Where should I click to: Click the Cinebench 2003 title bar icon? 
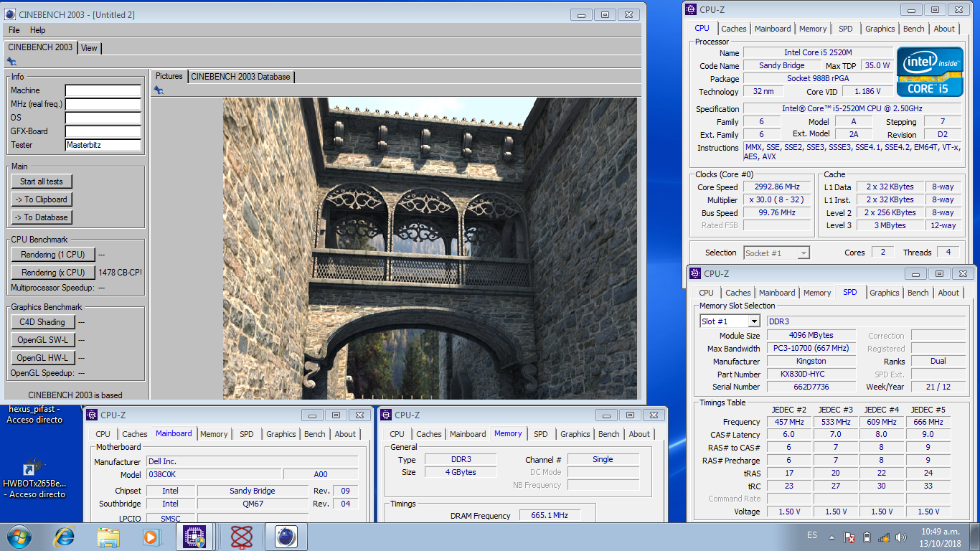tap(11, 14)
